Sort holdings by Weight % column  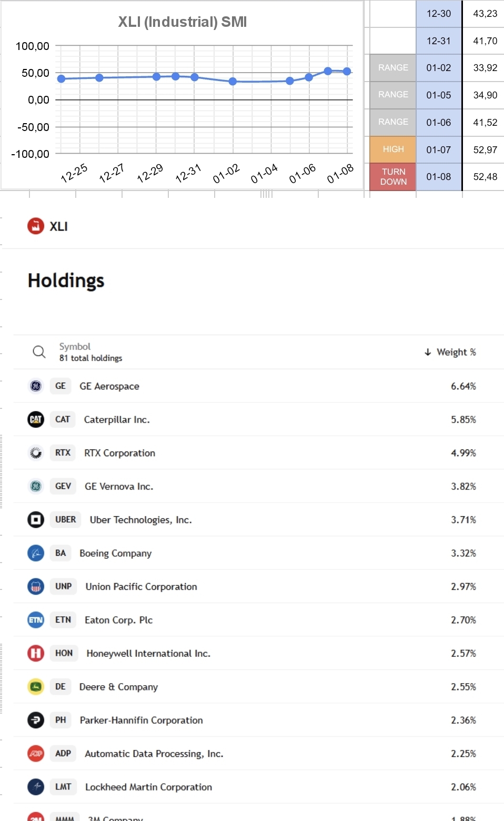450,352
